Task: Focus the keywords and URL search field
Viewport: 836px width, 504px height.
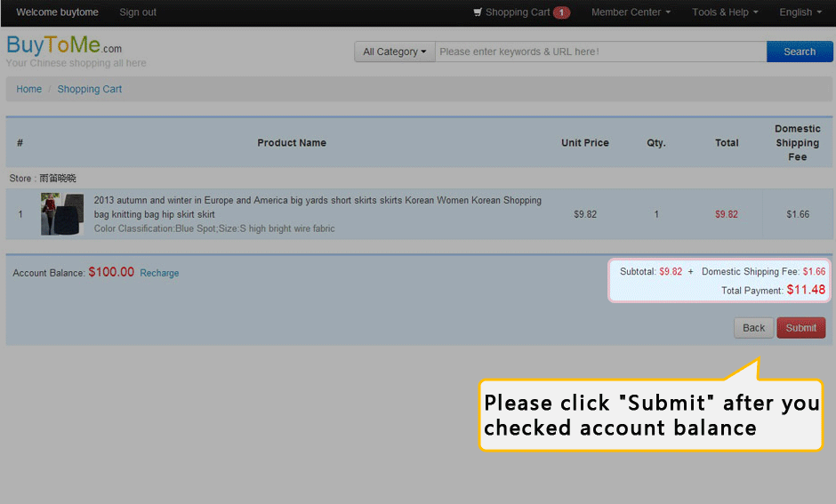Action: coord(600,52)
